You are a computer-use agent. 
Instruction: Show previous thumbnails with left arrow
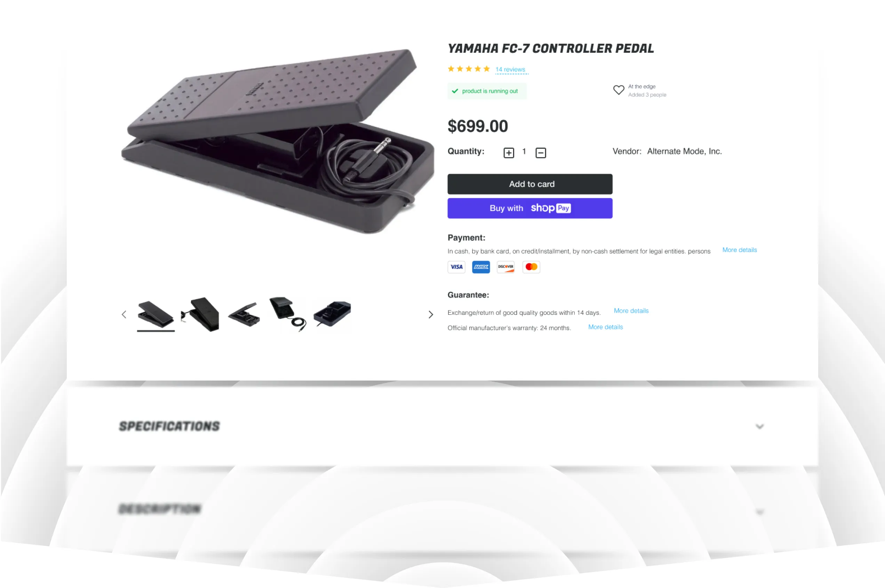(x=124, y=314)
